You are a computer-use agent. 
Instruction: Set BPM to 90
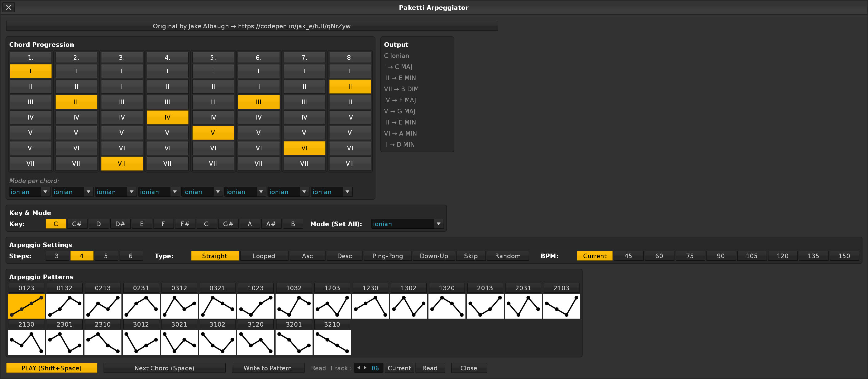[x=721, y=256]
